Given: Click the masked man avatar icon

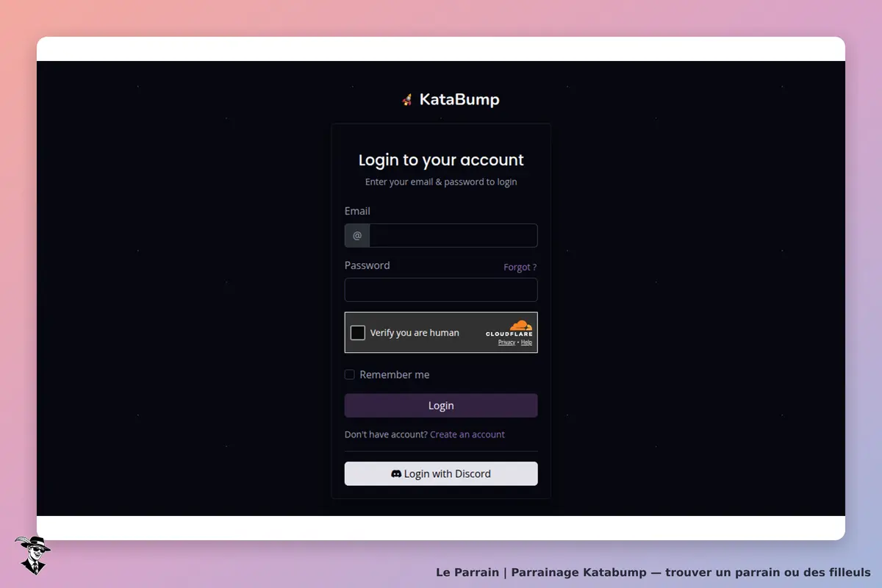Looking at the screenshot, I should pyautogui.click(x=32, y=555).
